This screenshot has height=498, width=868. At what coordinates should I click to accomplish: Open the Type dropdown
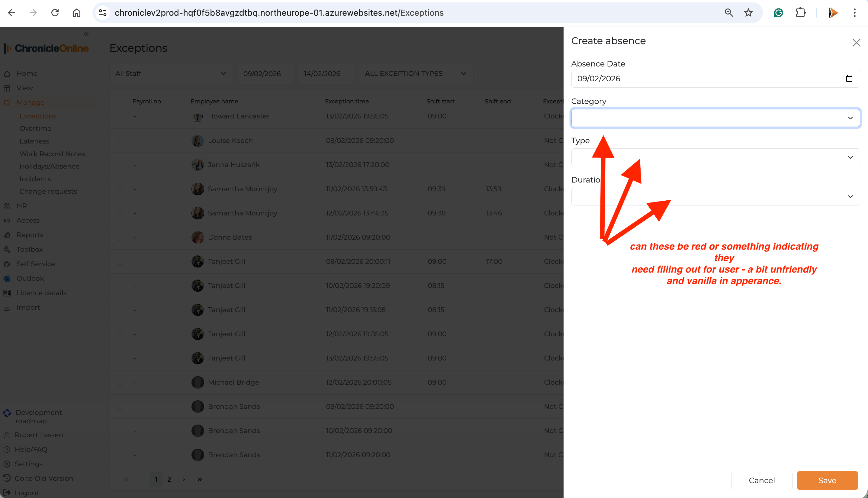(715, 157)
